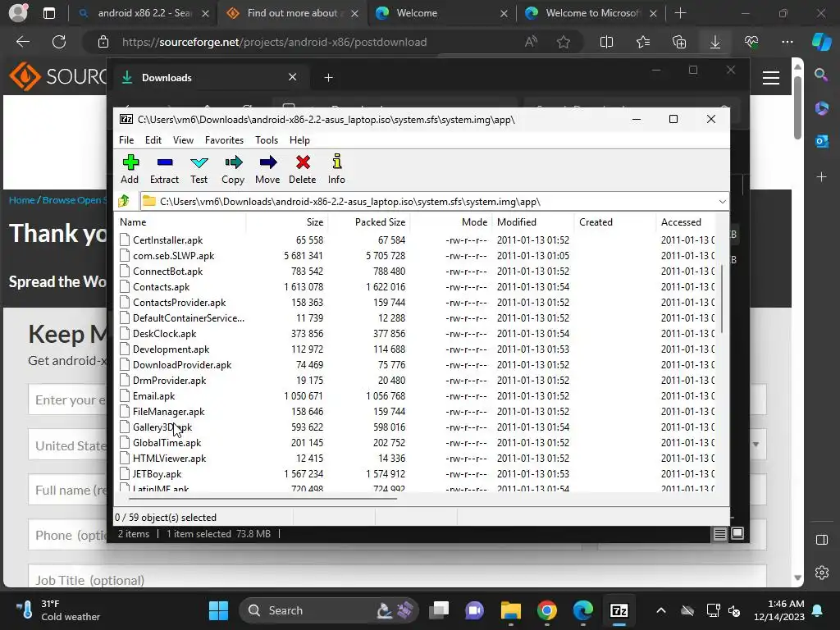Open the Windows Start menu
This screenshot has height=630, width=840.
(x=218, y=610)
